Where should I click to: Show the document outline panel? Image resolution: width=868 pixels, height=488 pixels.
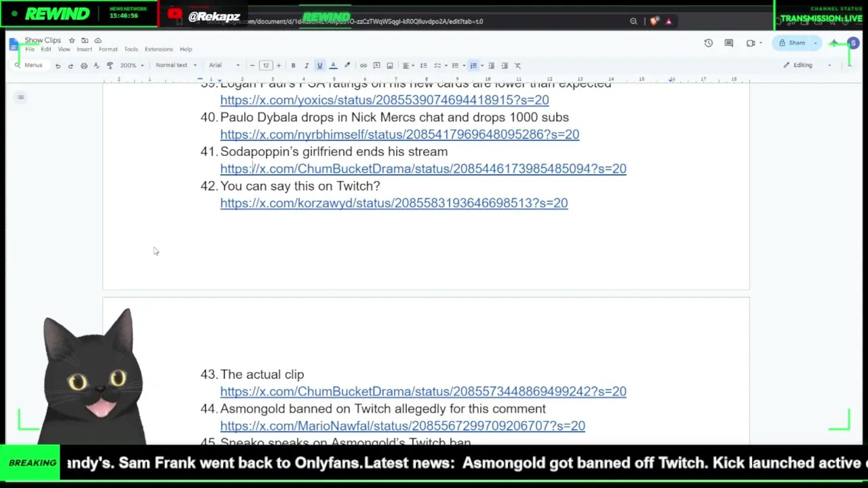point(21,97)
